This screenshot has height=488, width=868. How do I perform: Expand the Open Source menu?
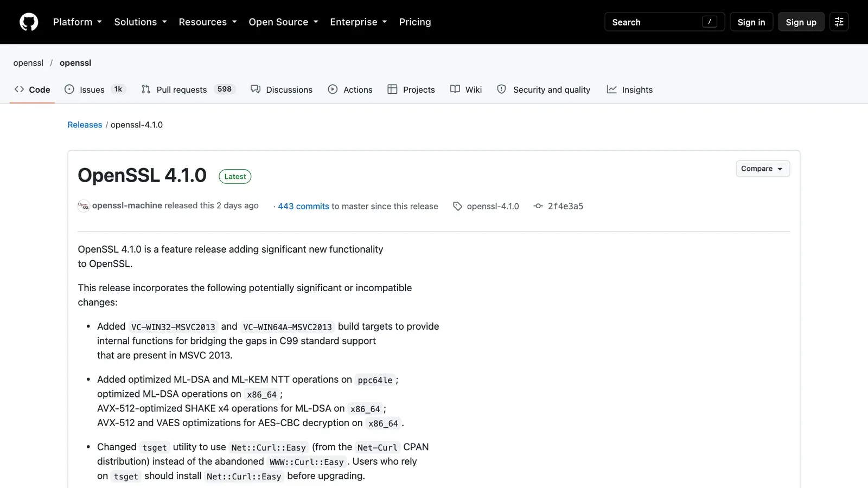click(284, 22)
